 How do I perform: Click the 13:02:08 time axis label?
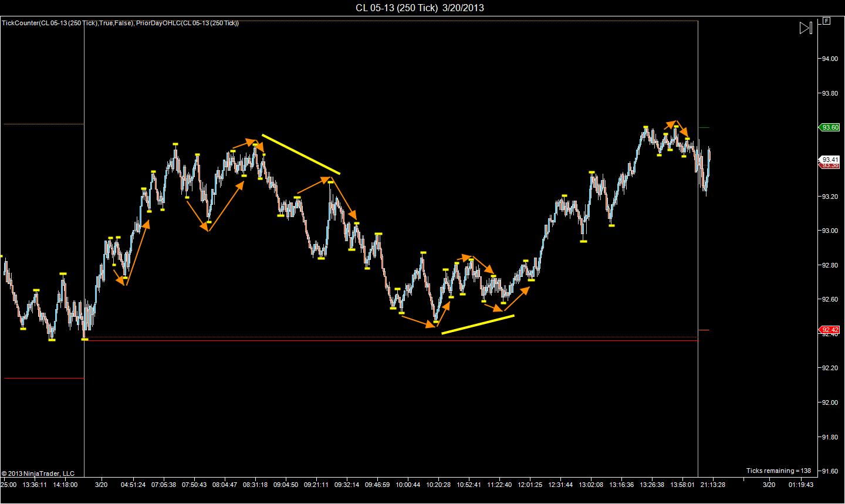(x=591, y=485)
